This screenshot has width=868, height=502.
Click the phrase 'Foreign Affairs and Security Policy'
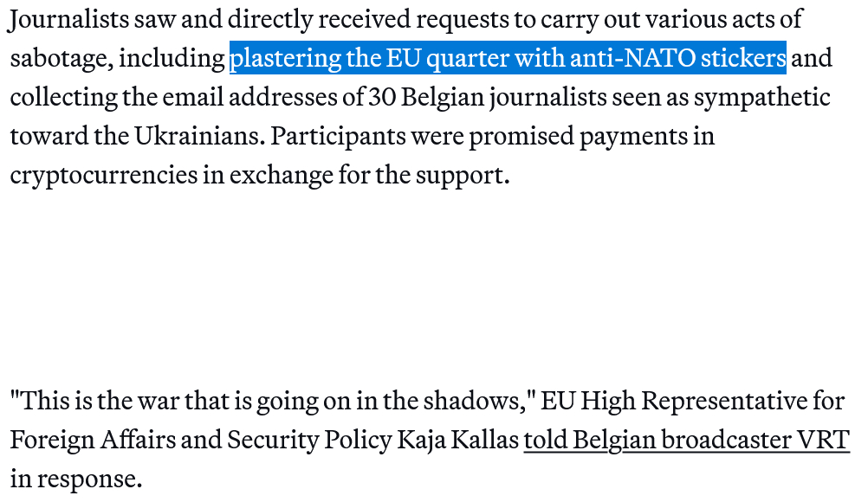pyautogui.click(x=201, y=440)
